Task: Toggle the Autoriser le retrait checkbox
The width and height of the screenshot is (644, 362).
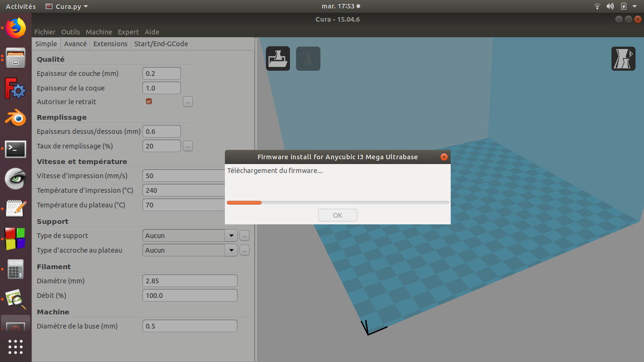Action: [149, 101]
